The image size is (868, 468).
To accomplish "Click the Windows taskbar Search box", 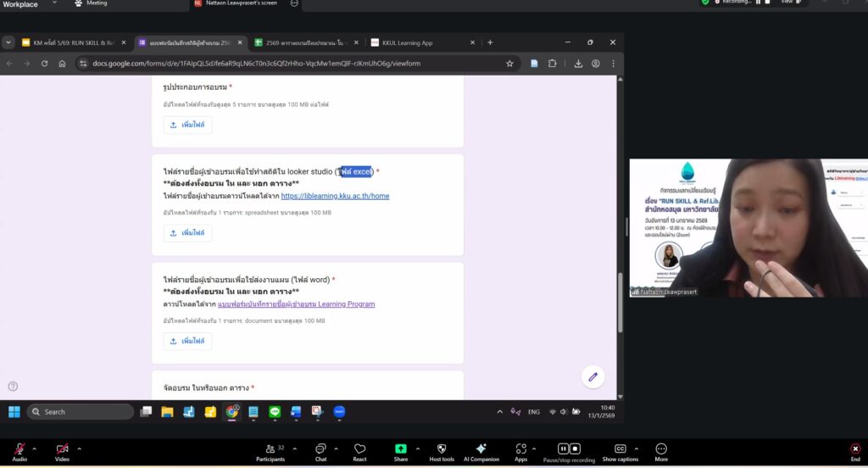I will pyautogui.click(x=81, y=412).
